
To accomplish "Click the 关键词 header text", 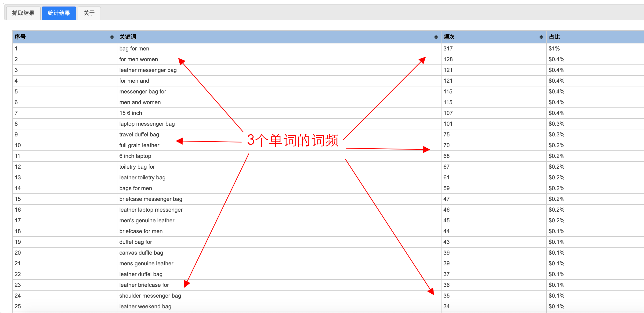I will pos(127,37).
